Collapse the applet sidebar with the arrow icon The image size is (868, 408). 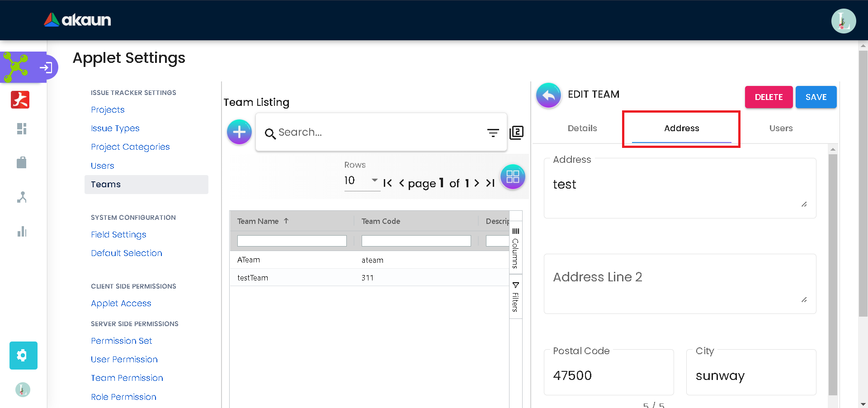point(46,68)
